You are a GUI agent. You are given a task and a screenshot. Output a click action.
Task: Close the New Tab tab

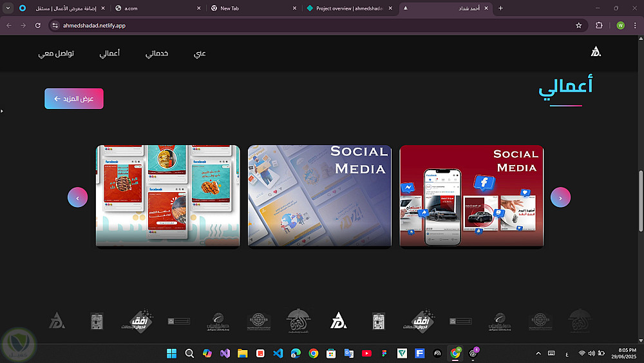294,8
